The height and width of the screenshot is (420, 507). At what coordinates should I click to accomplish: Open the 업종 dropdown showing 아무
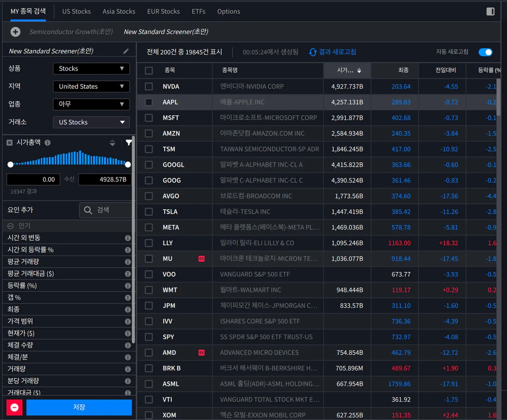pyautogui.click(x=91, y=104)
